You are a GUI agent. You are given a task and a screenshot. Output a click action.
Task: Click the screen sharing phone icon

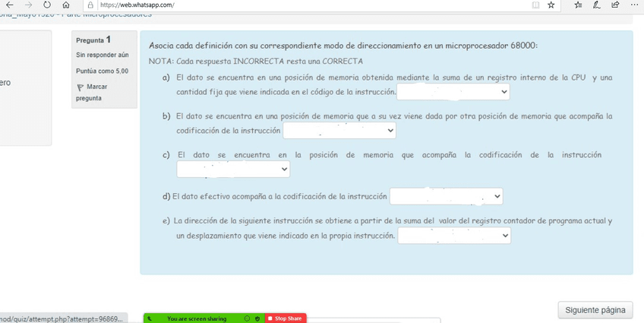click(149, 318)
